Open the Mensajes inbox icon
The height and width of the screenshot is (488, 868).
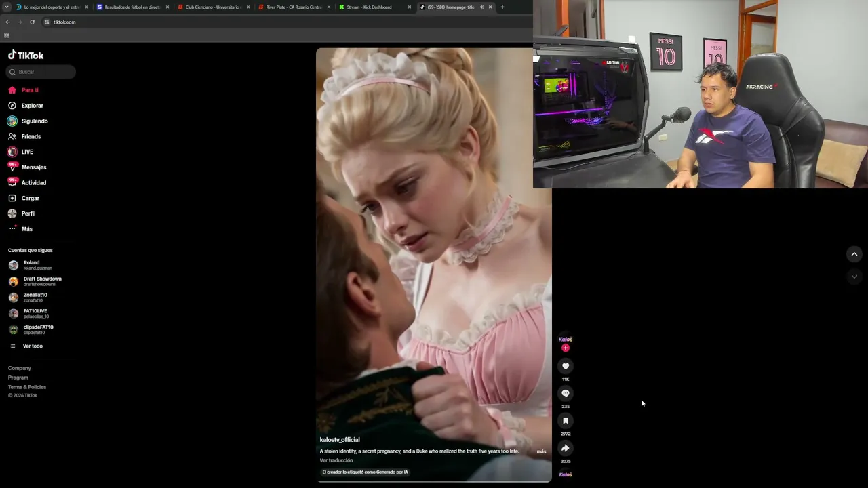[x=12, y=167]
